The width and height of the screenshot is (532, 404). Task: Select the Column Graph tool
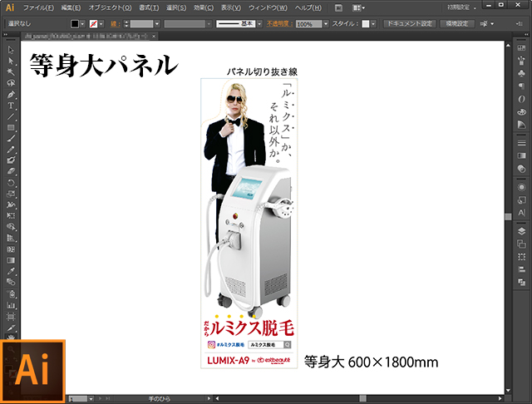[11, 305]
